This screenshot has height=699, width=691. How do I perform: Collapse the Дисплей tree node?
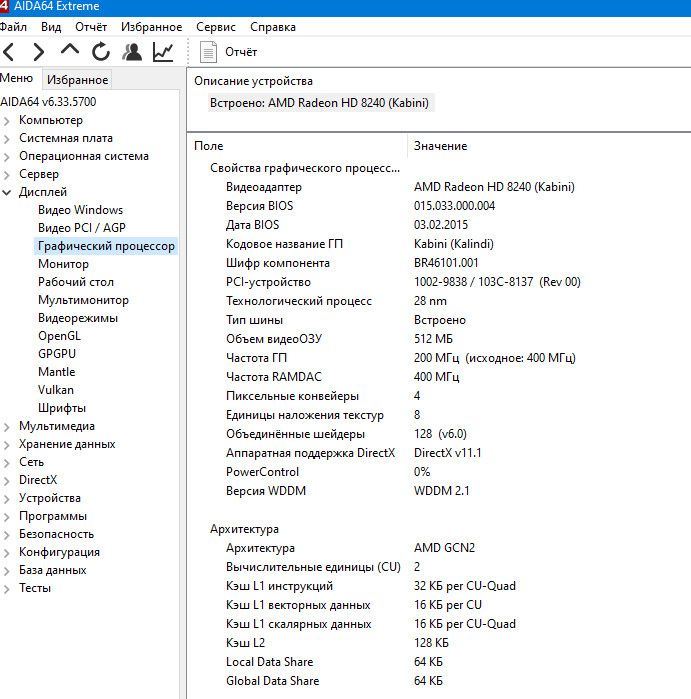click(x=7, y=192)
